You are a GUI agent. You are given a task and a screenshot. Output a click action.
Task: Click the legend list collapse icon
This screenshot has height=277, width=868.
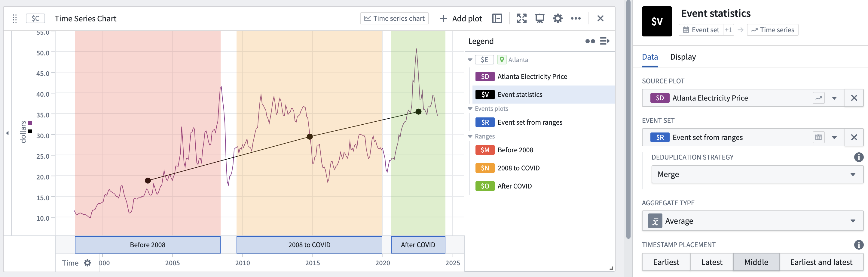point(604,41)
